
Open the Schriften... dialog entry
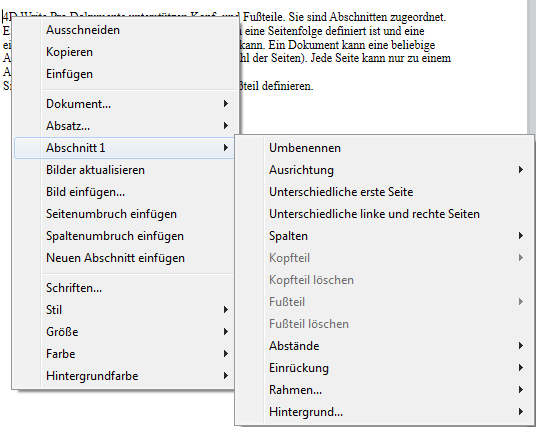125,288
